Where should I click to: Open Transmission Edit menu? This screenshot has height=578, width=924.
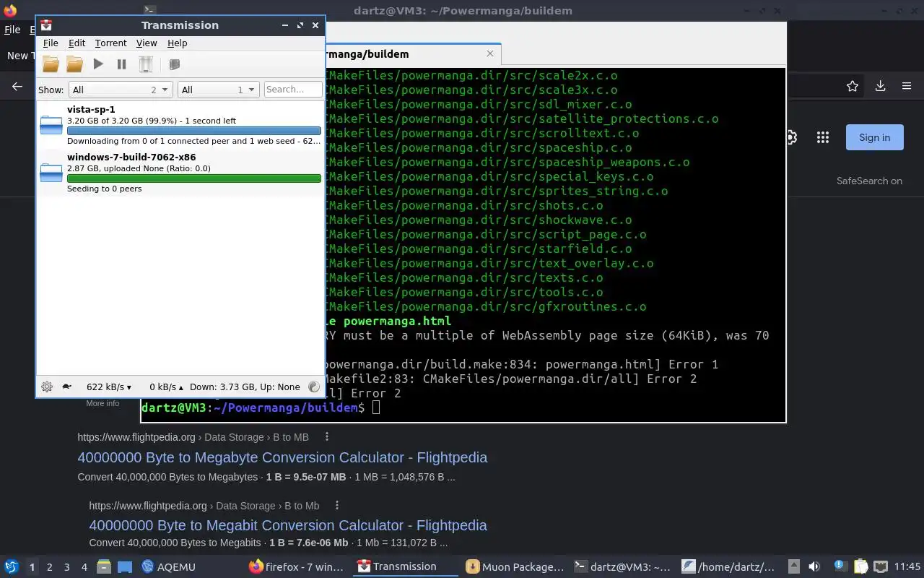click(x=77, y=43)
